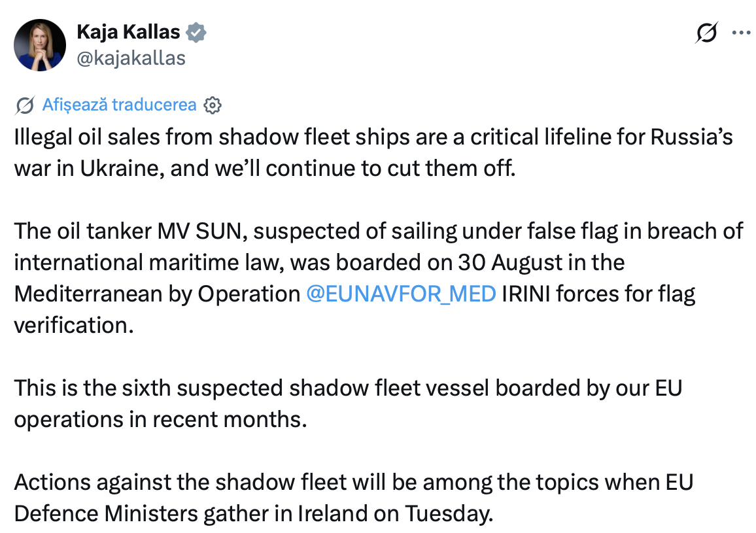Click 'IRINI forces for flag' text after mention

[598, 294]
